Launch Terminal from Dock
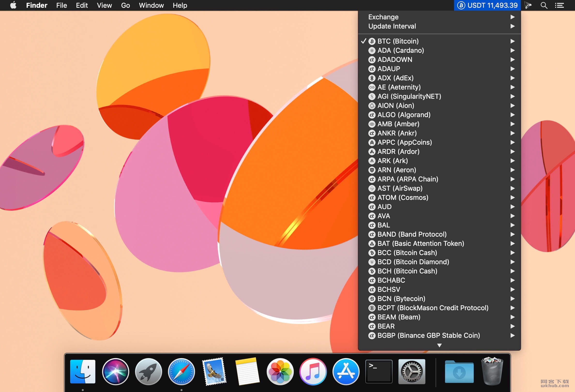The image size is (575, 392). 379,371
